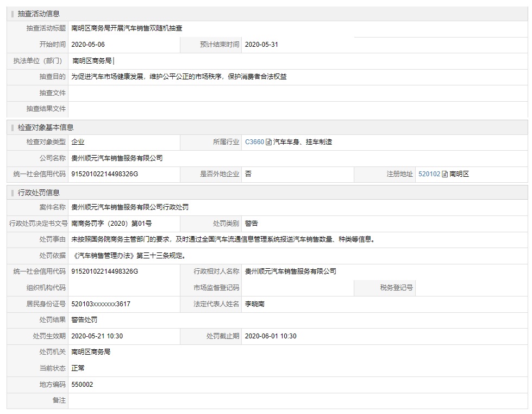Click the 执法单位 input field containing 南明区商务局
This screenshot has height=414, width=532.
(297, 61)
